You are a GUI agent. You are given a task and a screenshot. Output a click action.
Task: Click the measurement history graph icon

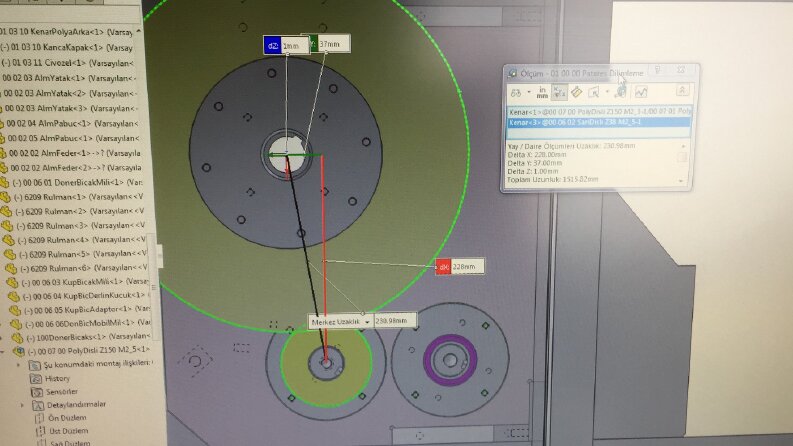(641, 92)
